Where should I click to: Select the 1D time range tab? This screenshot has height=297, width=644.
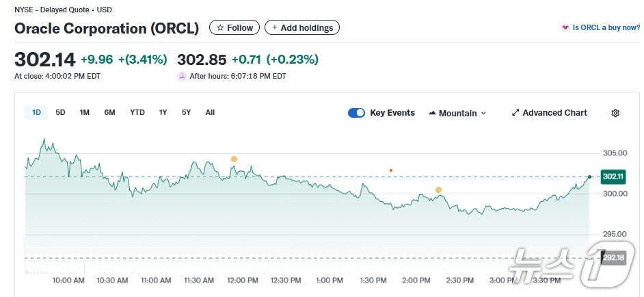pos(36,112)
